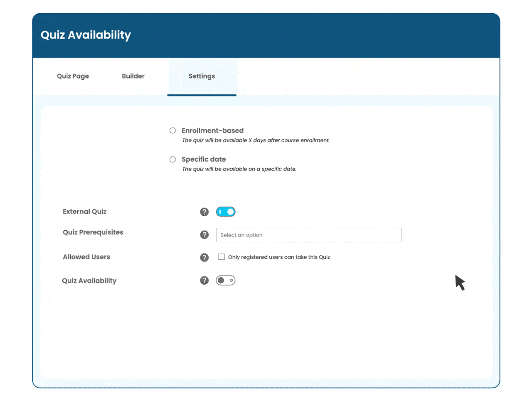Viewport: 532px width, 401px height.
Task: Open the Settings tab
Action: click(202, 76)
